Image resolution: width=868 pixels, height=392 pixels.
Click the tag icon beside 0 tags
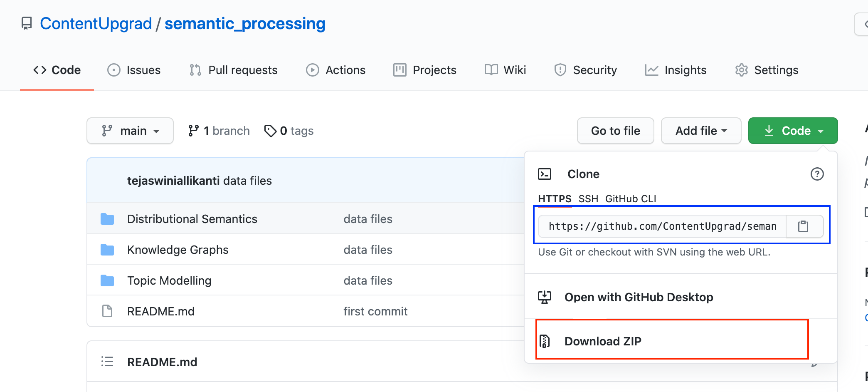click(270, 131)
